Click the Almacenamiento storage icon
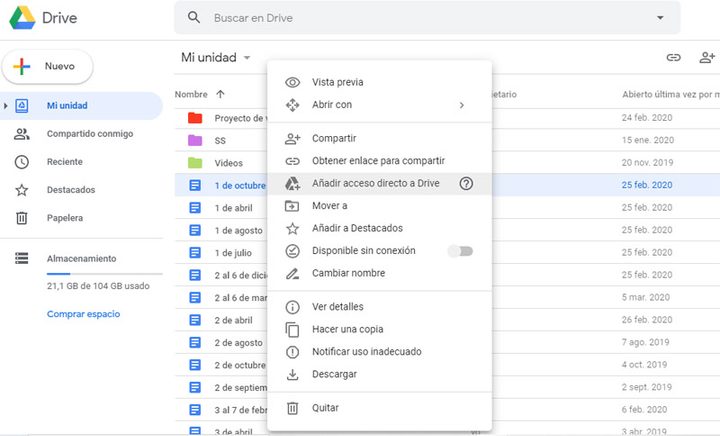Viewport: 720px width, 436px height. (22, 258)
